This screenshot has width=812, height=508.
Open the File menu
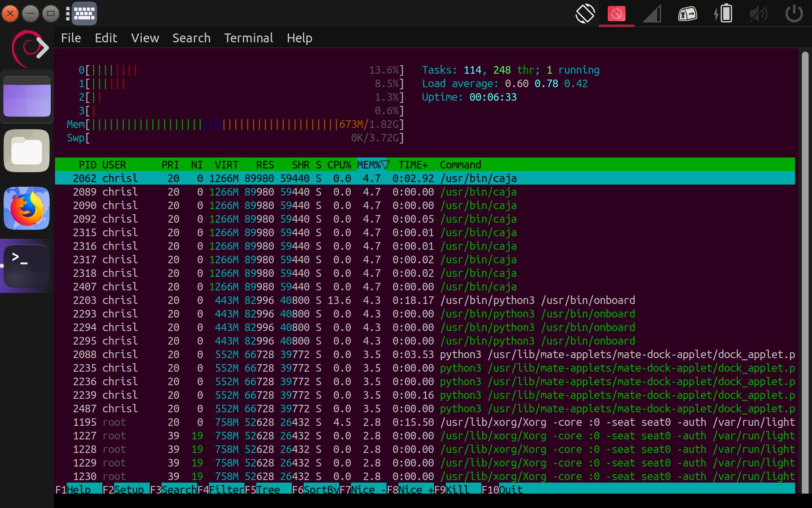71,38
